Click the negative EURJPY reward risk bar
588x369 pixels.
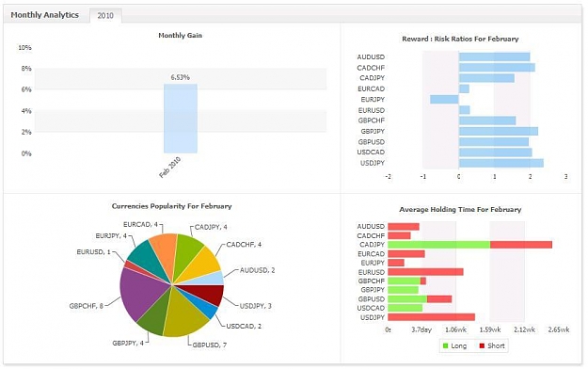(444, 100)
